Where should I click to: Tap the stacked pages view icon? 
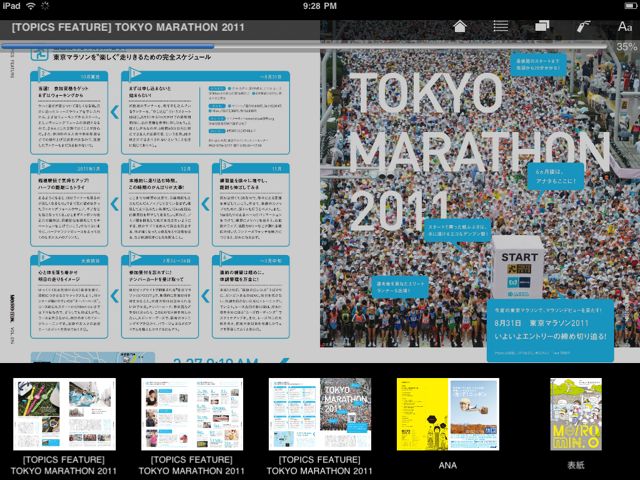coord(542,26)
